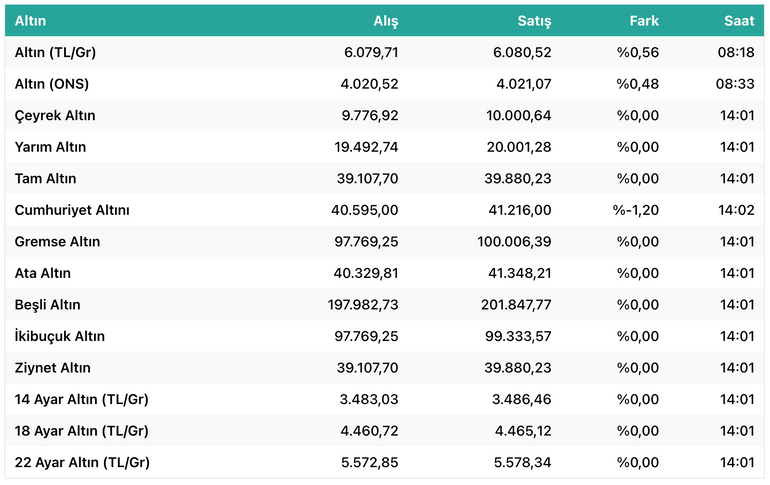Sort by the Alış column header
The image size is (770, 485).
tap(385, 21)
